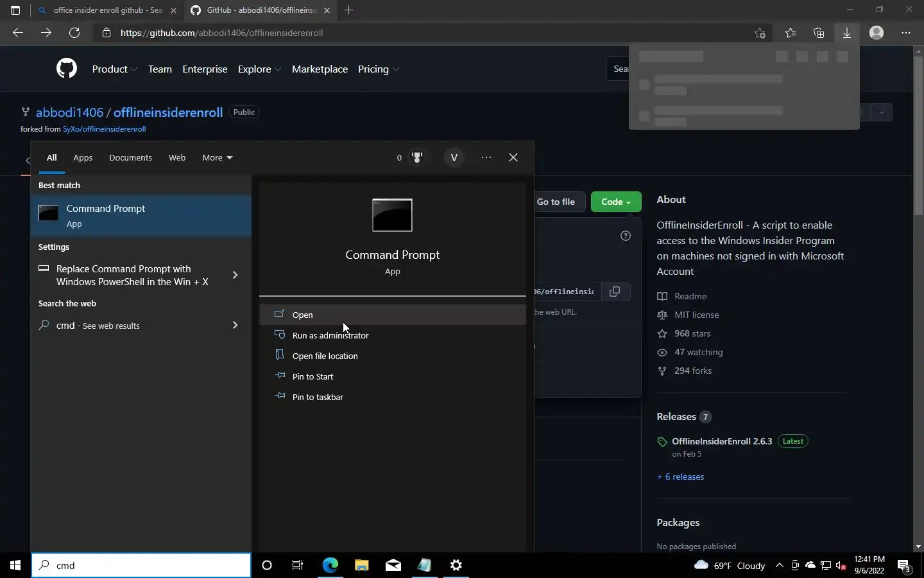924x578 pixels.
Task: Launch Microsoft Edge from taskbar
Action: 330,565
